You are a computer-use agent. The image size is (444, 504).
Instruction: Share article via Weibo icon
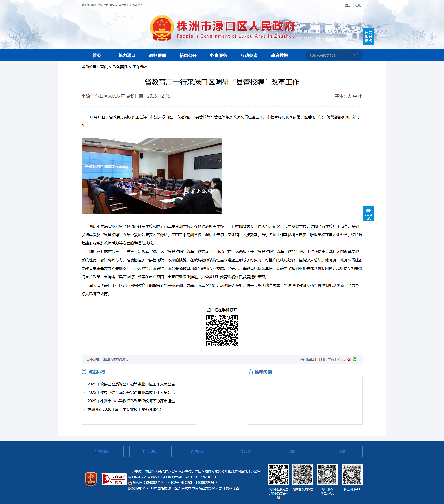[349, 359]
